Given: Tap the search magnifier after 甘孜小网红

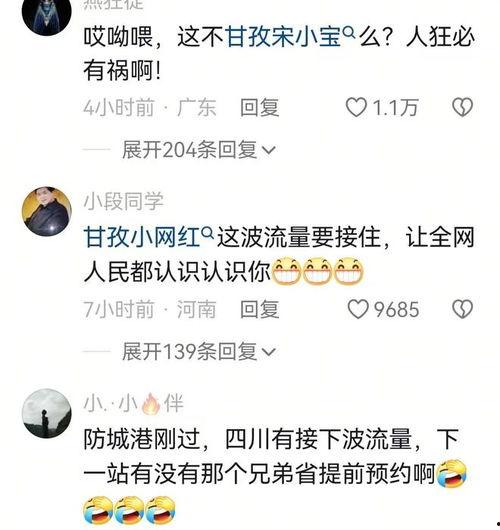Looking at the screenshot, I should (x=207, y=233).
